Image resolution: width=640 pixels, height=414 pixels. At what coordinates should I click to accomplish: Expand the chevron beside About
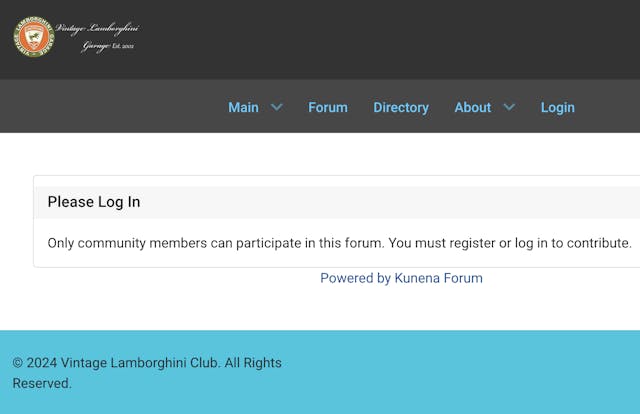click(x=509, y=107)
